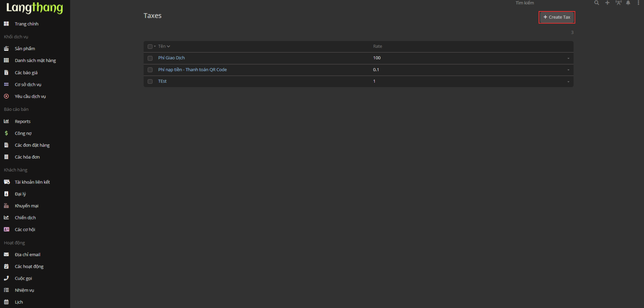Open Các hóa đơn menu item
Screen dimensions: 644x308
(27, 157)
